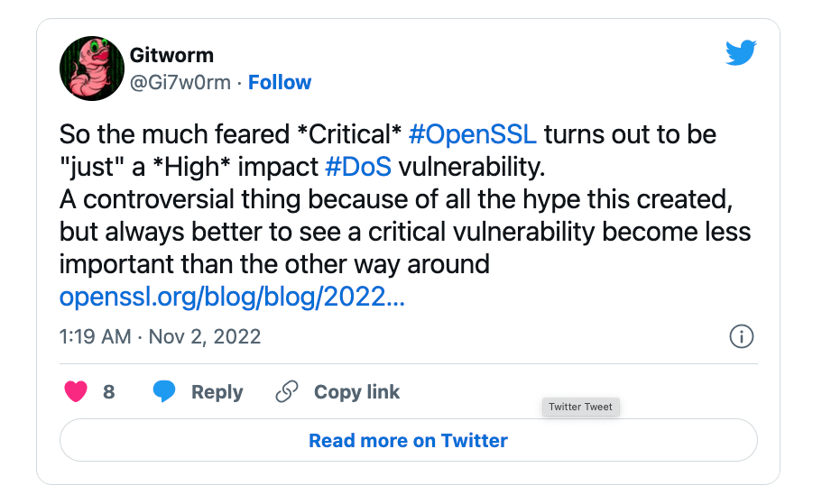Open the Gitworm display name

click(x=172, y=55)
